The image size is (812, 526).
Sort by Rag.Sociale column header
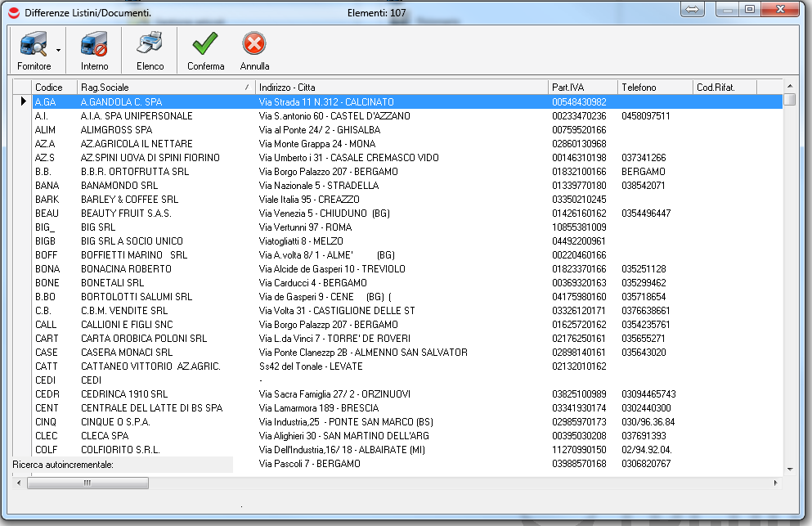164,87
